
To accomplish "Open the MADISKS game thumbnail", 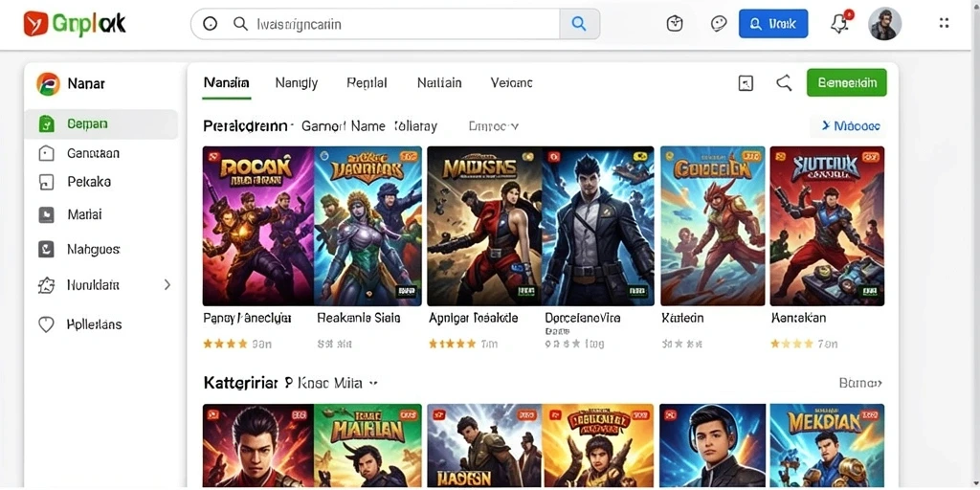I will [x=484, y=226].
